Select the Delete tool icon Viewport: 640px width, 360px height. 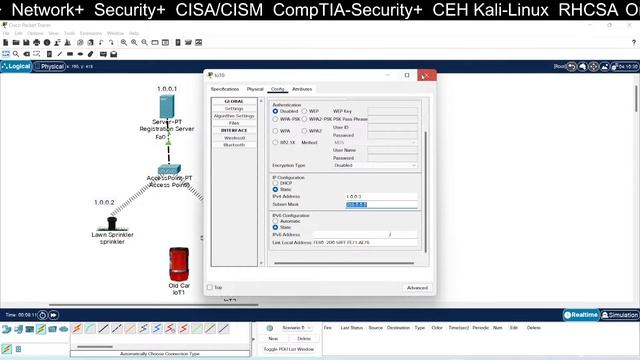pos(27,54)
